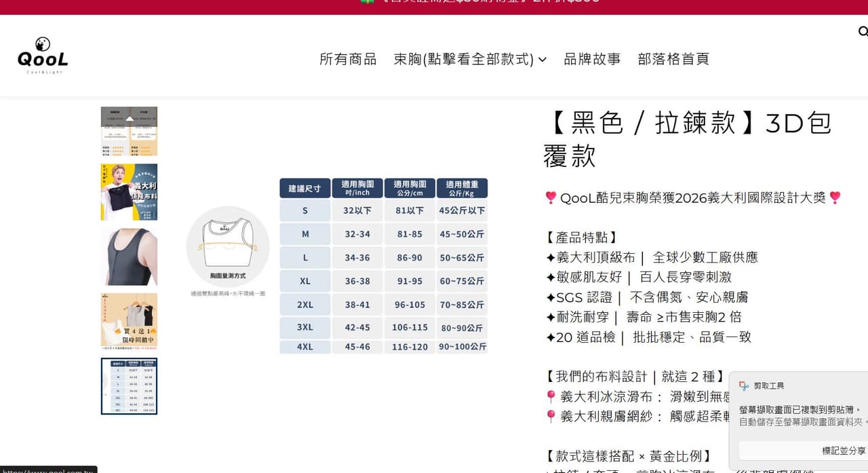This screenshot has height=473, width=868.
Task: Click the up arrow on thumbnail strip
Action: click(130, 118)
